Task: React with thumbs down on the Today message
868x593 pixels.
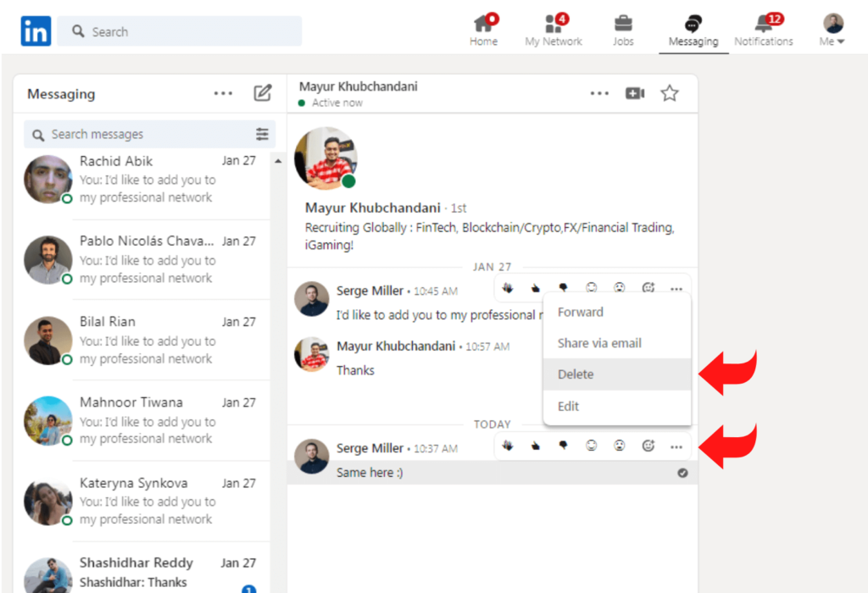Action: (x=563, y=447)
